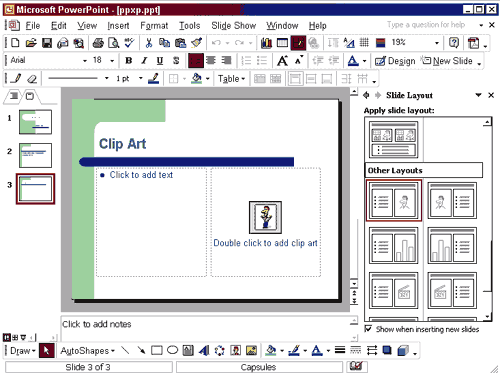Screen dimensions: 500x375
Task: Open Print Preview icon
Action: click(x=114, y=43)
